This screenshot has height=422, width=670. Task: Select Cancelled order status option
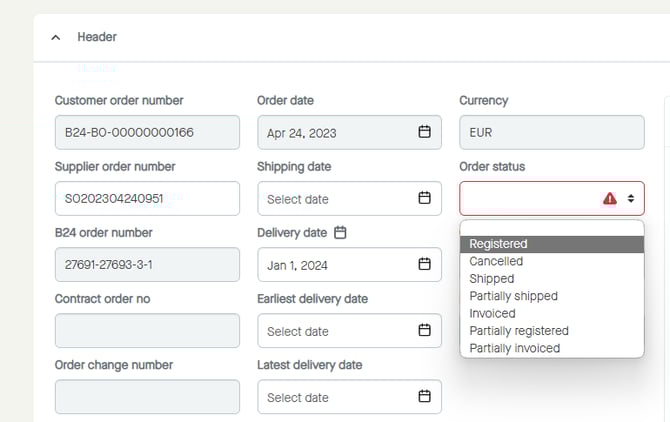click(x=496, y=261)
